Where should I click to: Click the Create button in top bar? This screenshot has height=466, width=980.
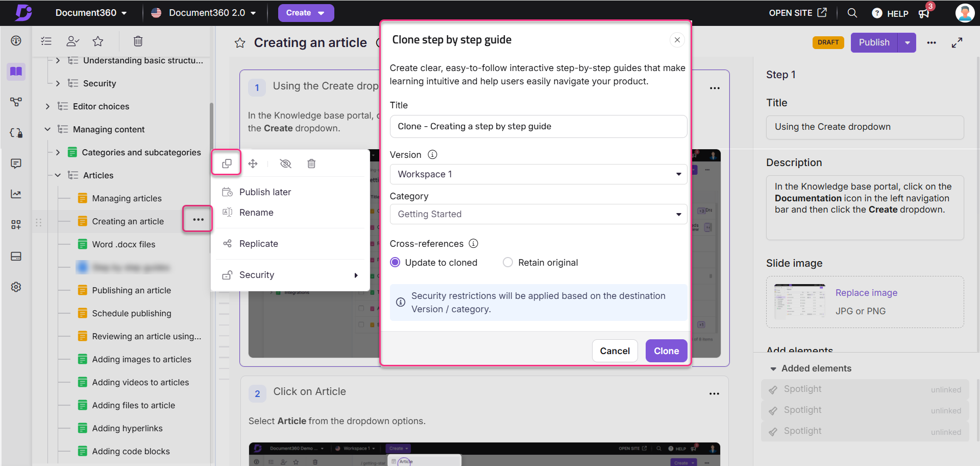tap(306, 13)
